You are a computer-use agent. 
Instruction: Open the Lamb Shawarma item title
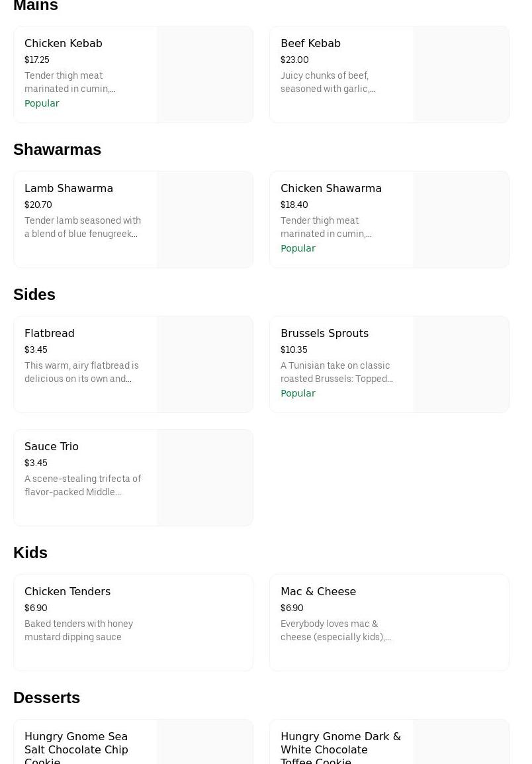[x=69, y=189]
